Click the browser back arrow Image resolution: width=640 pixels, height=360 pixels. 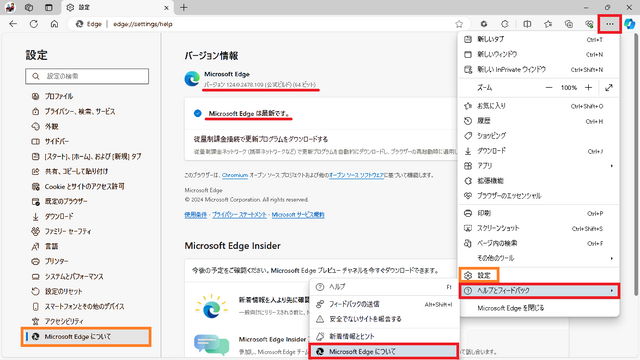pos(13,24)
